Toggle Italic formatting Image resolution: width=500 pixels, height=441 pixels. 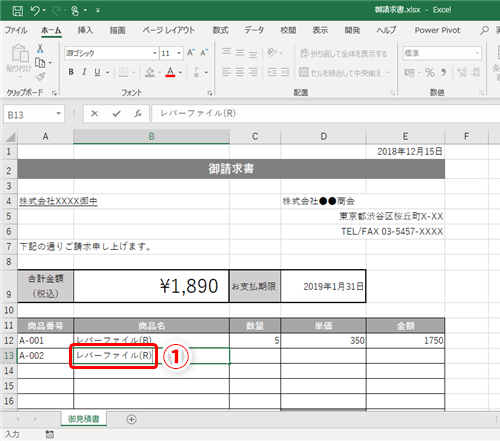84,72
